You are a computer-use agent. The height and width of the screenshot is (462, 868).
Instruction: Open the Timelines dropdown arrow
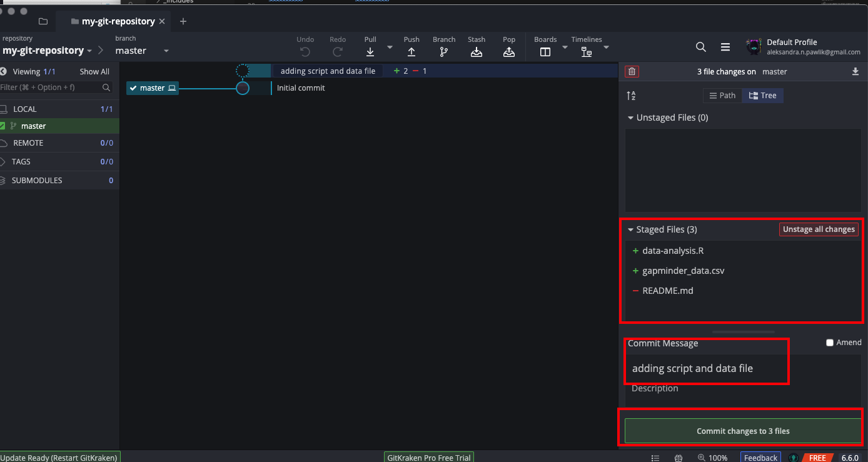pyautogui.click(x=606, y=48)
